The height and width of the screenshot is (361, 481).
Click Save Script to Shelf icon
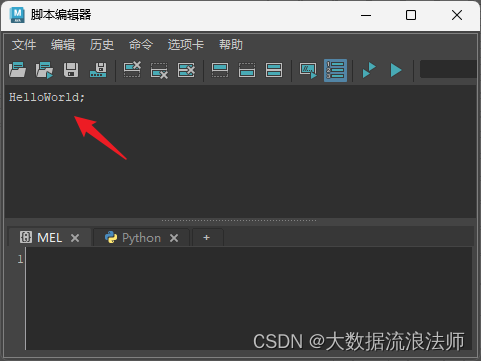(x=98, y=70)
